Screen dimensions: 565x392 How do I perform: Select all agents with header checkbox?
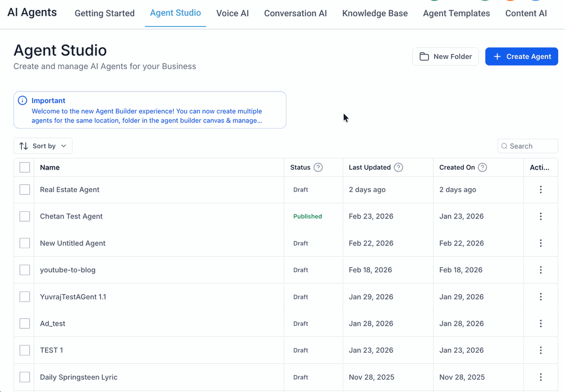(25, 167)
